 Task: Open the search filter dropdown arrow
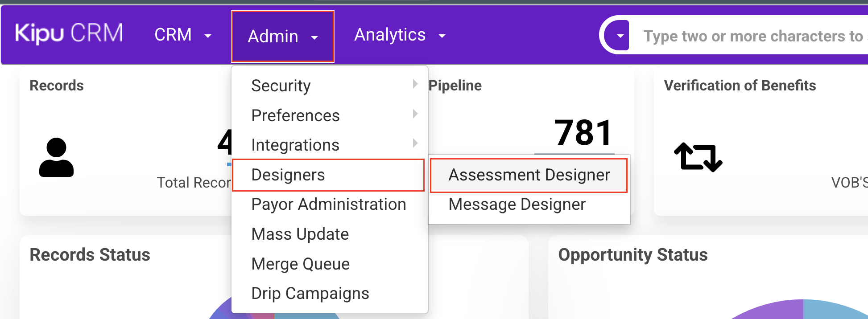[x=620, y=36]
